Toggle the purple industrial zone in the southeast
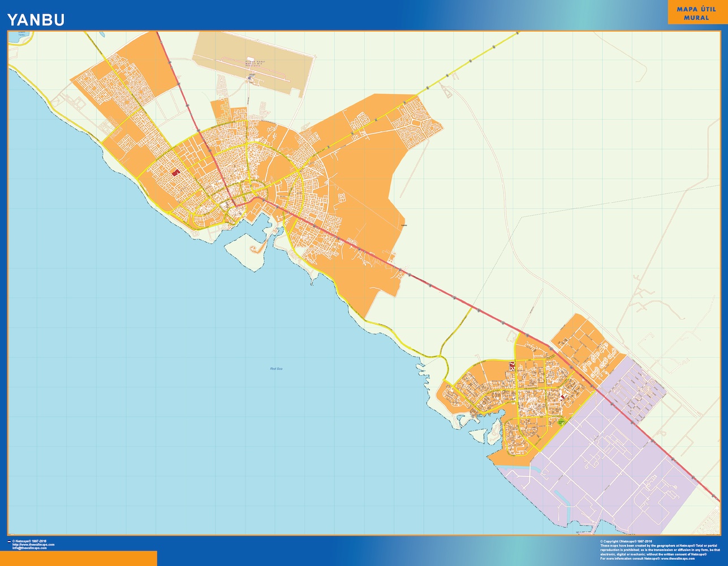 point(622,470)
